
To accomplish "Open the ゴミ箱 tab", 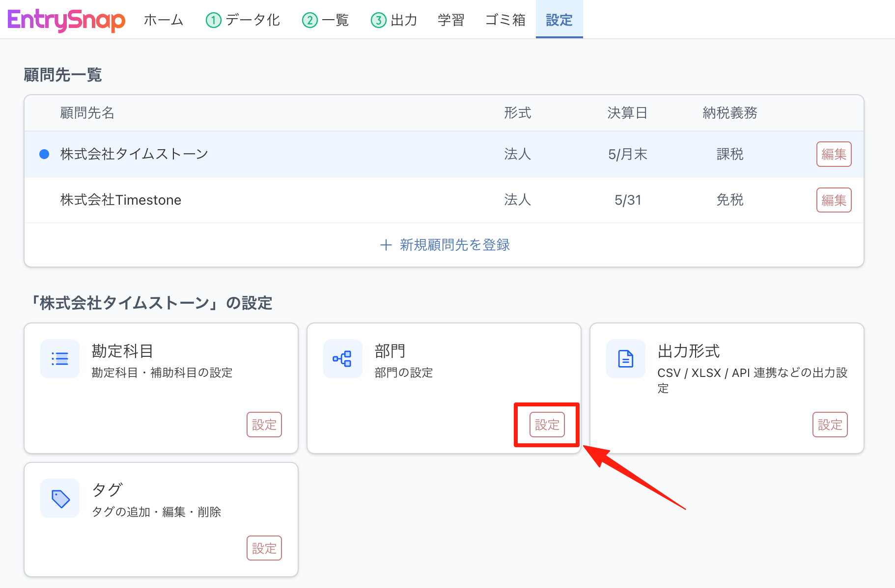I will [x=505, y=20].
